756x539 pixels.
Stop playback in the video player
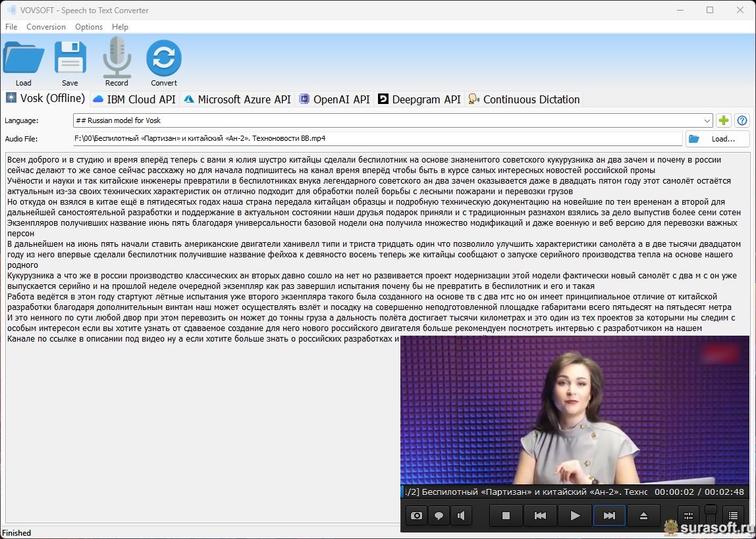506,516
